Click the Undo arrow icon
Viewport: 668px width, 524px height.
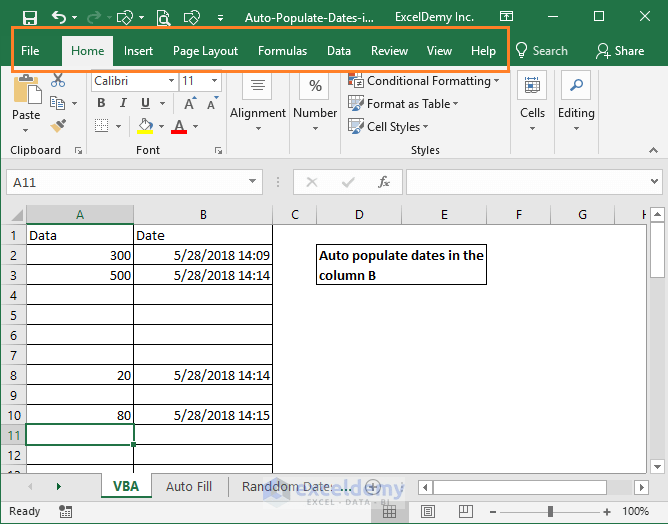[59, 17]
